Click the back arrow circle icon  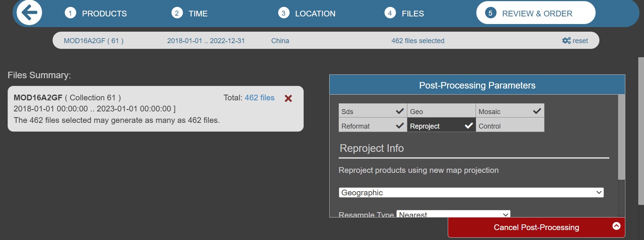click(29, 13)
